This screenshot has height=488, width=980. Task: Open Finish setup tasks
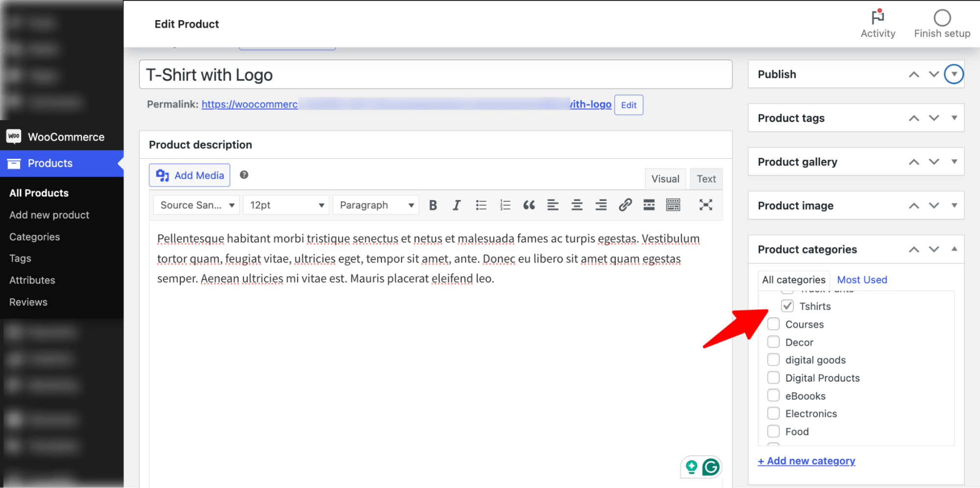click(x=942, y=24)
